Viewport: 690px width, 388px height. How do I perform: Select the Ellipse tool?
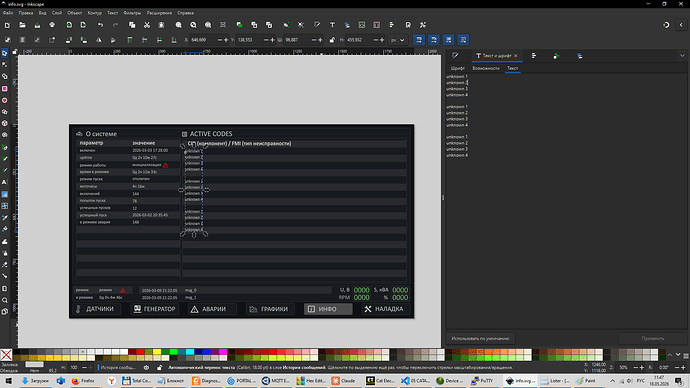4,100
